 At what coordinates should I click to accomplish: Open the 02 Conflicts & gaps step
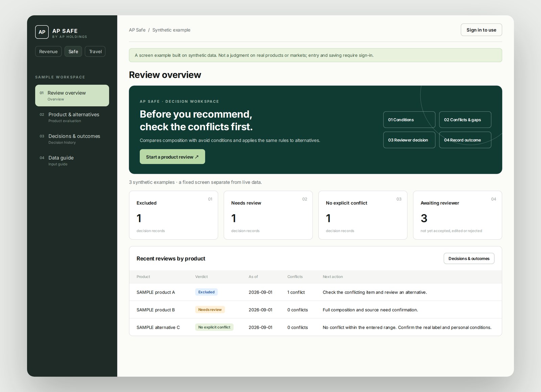point(465,120)
